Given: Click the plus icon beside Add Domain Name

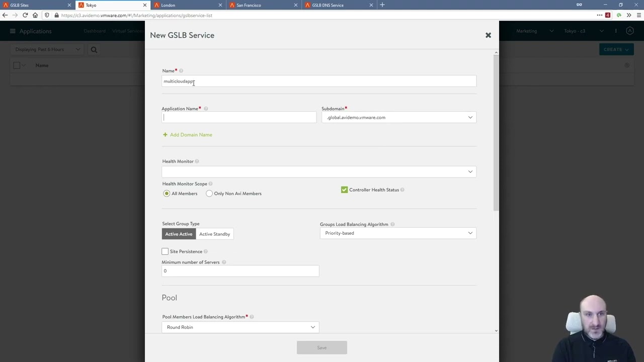Looking at the screenshot, I should coord(165,135).
